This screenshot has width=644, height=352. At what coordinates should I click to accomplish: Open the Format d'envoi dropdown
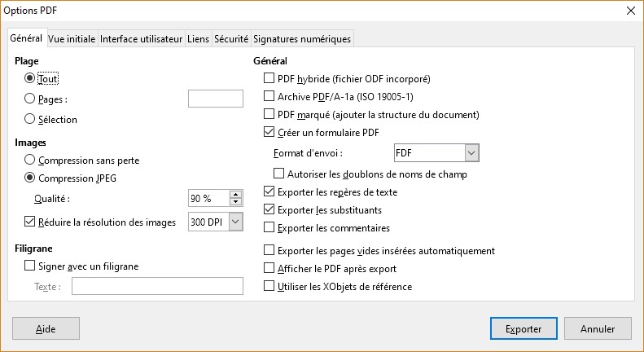[471, 152]
